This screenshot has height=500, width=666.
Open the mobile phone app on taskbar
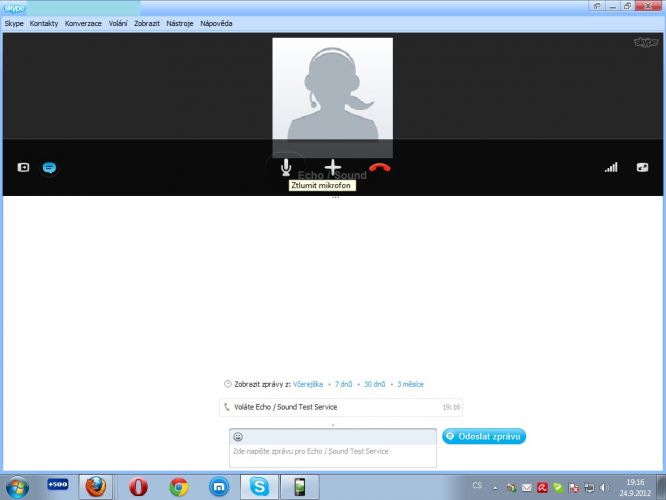(x=299, y=487)
